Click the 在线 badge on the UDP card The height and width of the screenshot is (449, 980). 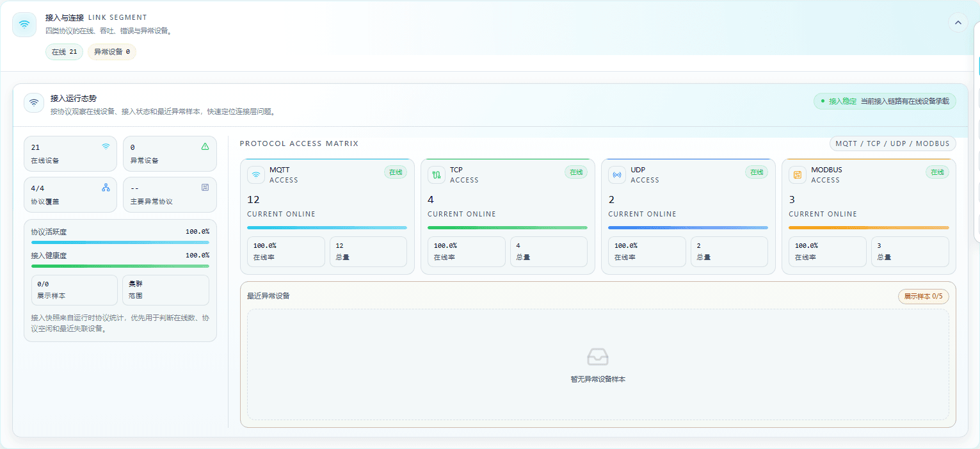click(x=757, y=172)
